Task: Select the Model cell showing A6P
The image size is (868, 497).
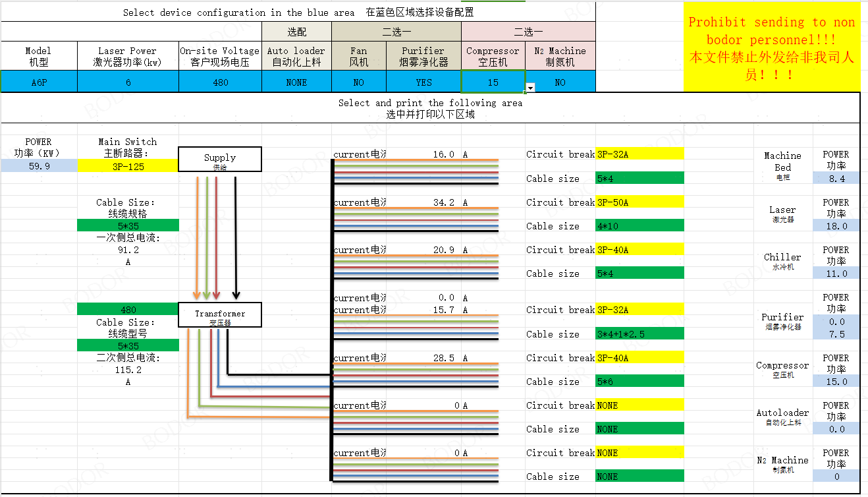Action: [x=39, y=82]
